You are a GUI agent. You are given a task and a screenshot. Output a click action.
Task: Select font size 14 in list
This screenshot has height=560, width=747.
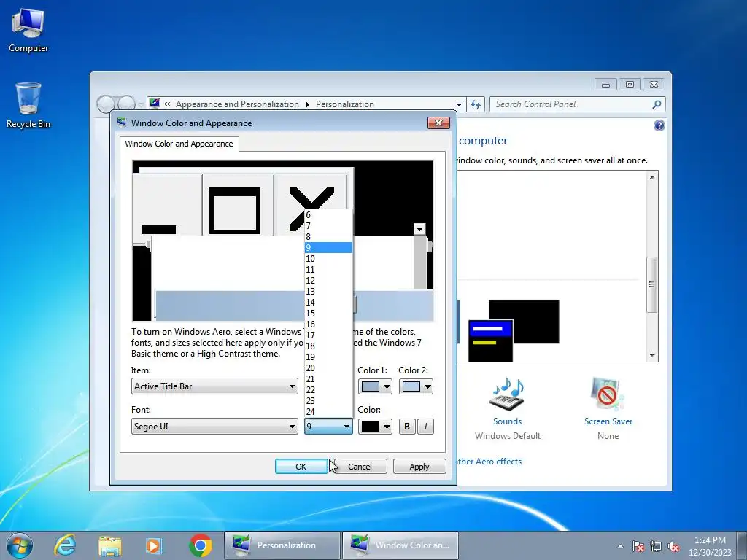pos(328,303)
